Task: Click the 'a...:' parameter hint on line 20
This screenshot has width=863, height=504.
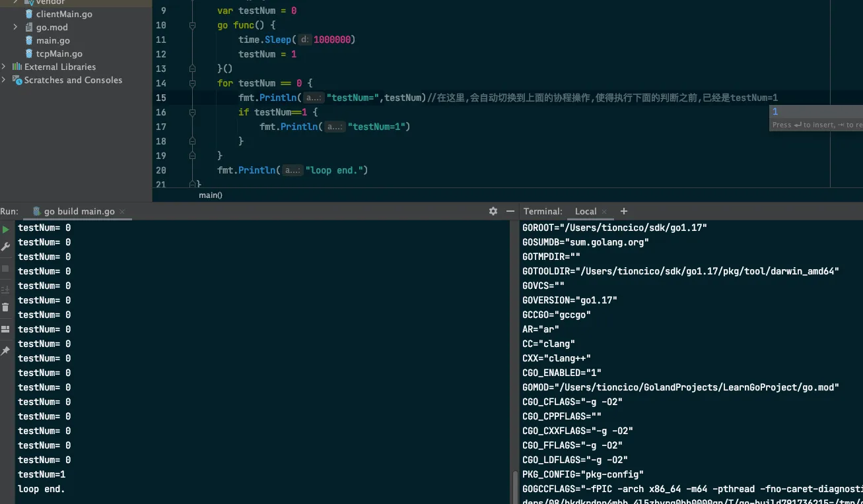Action: click(293, 170)
